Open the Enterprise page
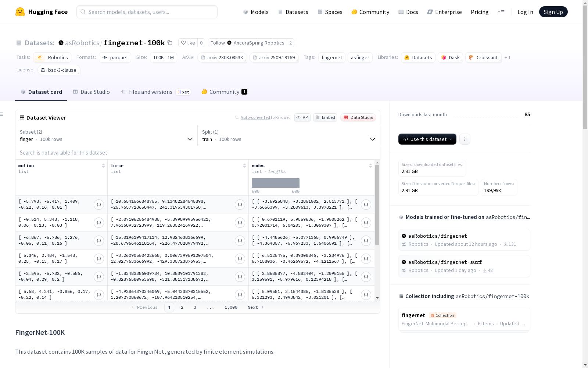588x368 pixels. pyautogui.click(x=444, y=12)
